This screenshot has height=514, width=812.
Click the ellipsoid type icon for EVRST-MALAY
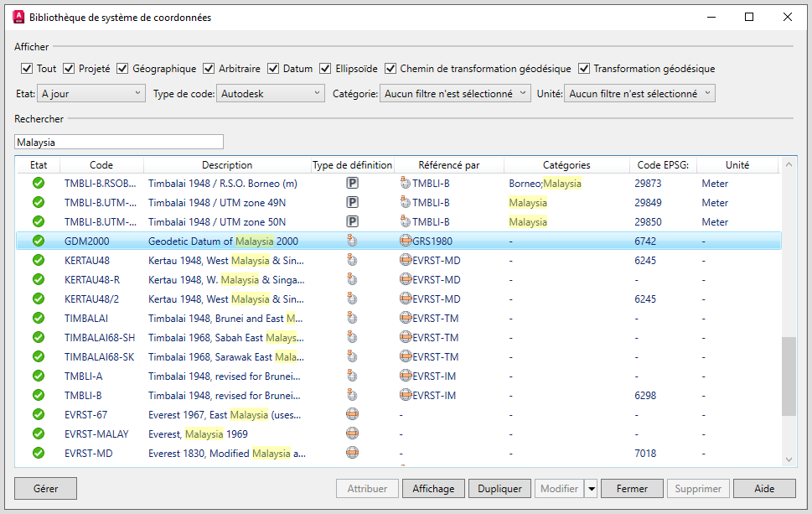pyautogui.click(x=353, y=434)
